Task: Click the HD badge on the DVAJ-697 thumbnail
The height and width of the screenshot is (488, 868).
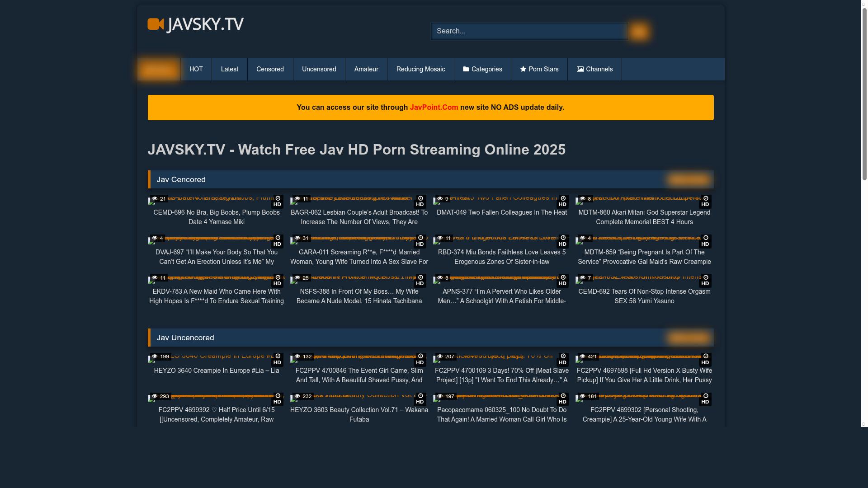Action: (x=277, y=244)
